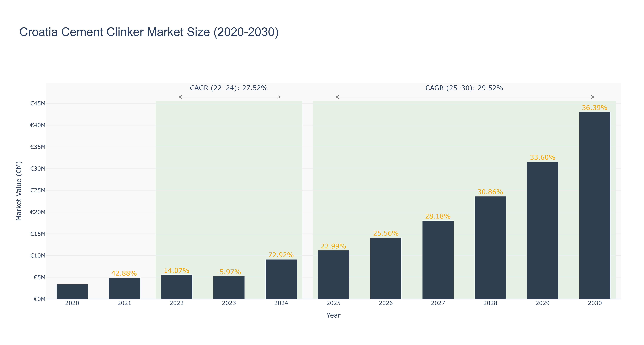
Task: Click the 2024 x-axis year label
Action: (x=281, y=303)
